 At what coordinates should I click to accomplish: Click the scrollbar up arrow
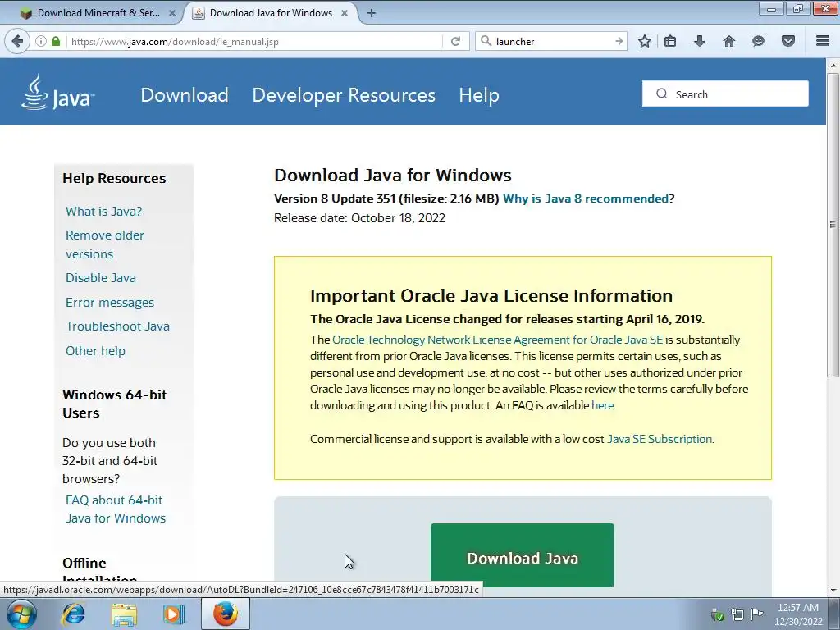tap(833, 66)
